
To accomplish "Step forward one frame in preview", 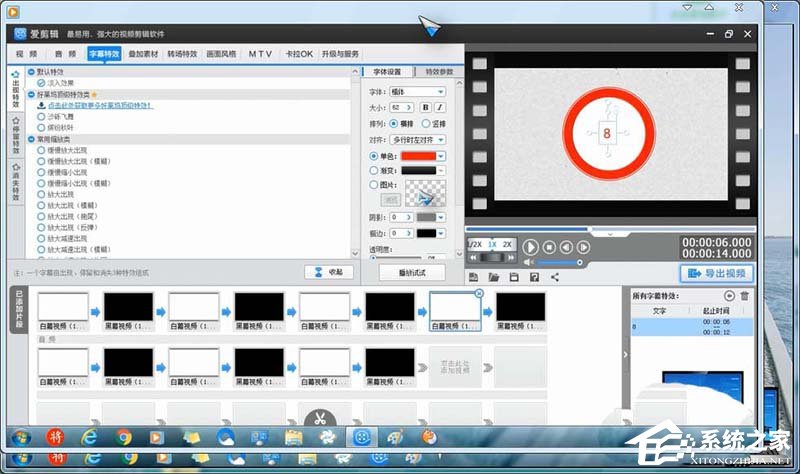I will click(583, 247).
